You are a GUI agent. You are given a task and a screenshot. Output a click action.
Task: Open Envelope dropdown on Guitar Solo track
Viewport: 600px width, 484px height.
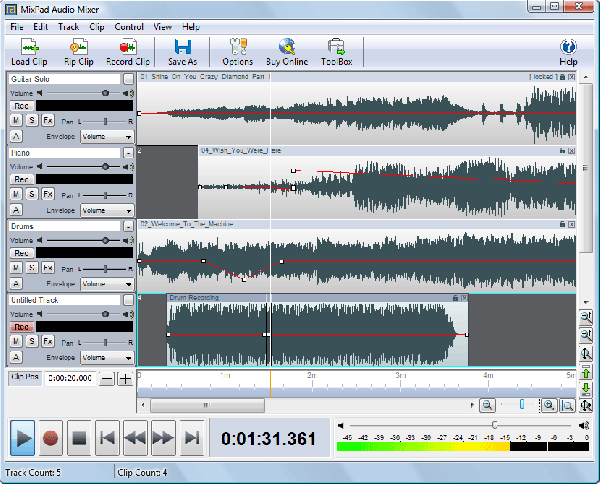point(107,136)
